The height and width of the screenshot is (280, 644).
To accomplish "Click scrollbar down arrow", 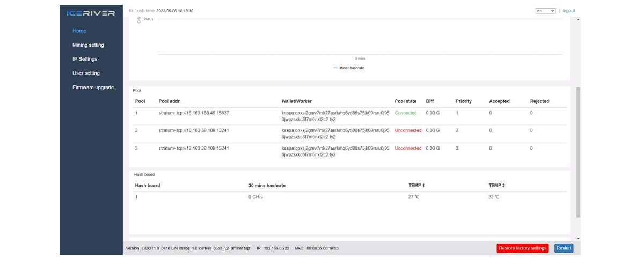I will 578,238.
